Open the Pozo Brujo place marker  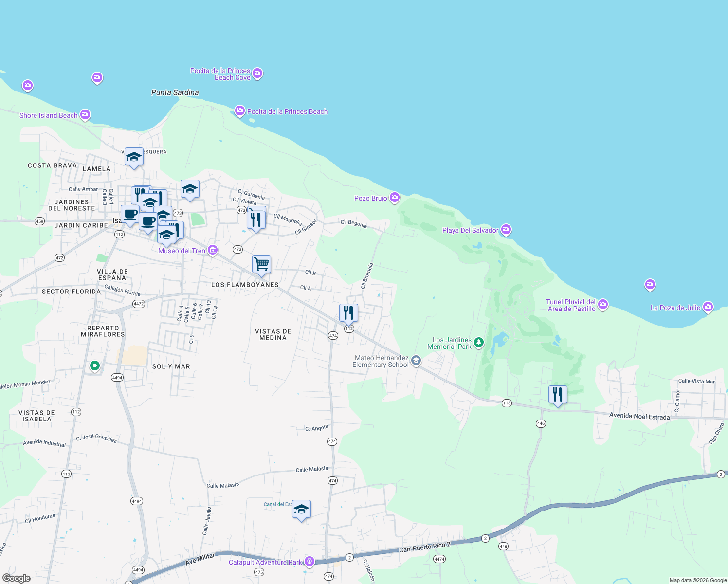[x=395, y=198]
